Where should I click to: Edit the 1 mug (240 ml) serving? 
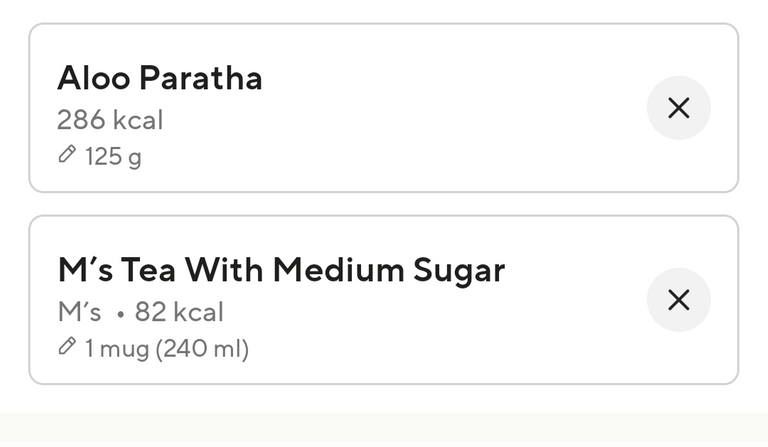click(x=167, y=349)
